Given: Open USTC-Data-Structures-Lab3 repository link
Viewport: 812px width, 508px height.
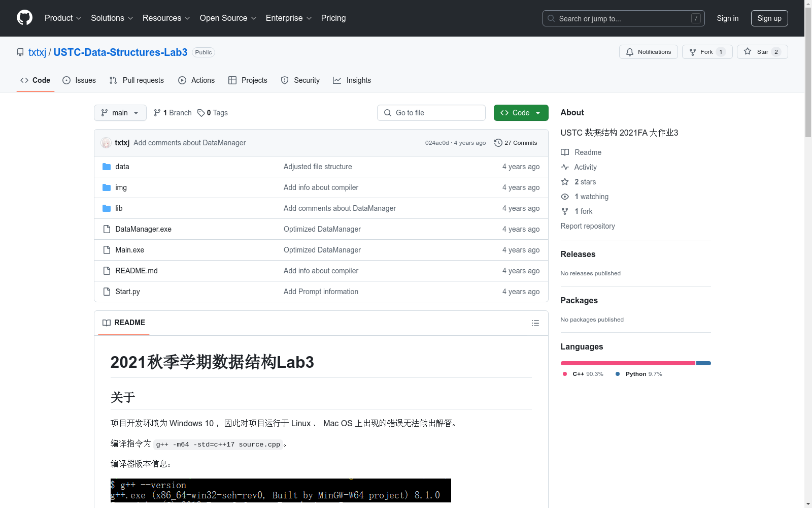Looking at the screenshot, I should pos(120,52).
